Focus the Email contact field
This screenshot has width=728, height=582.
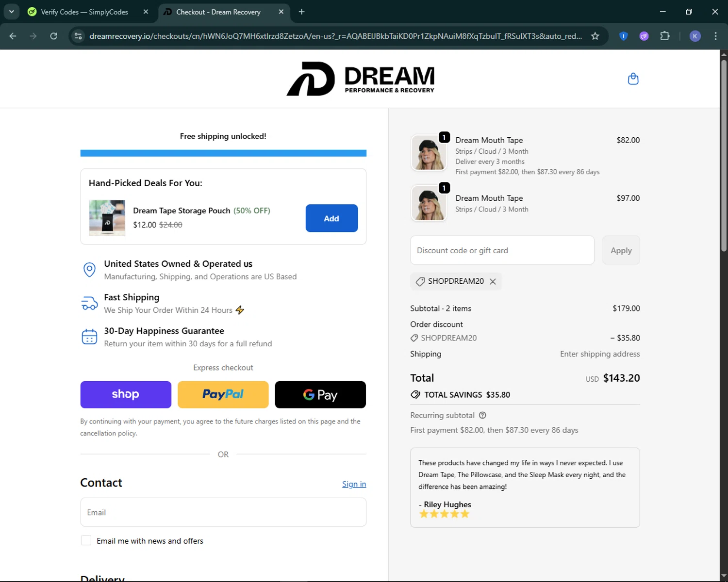(223, 512)
